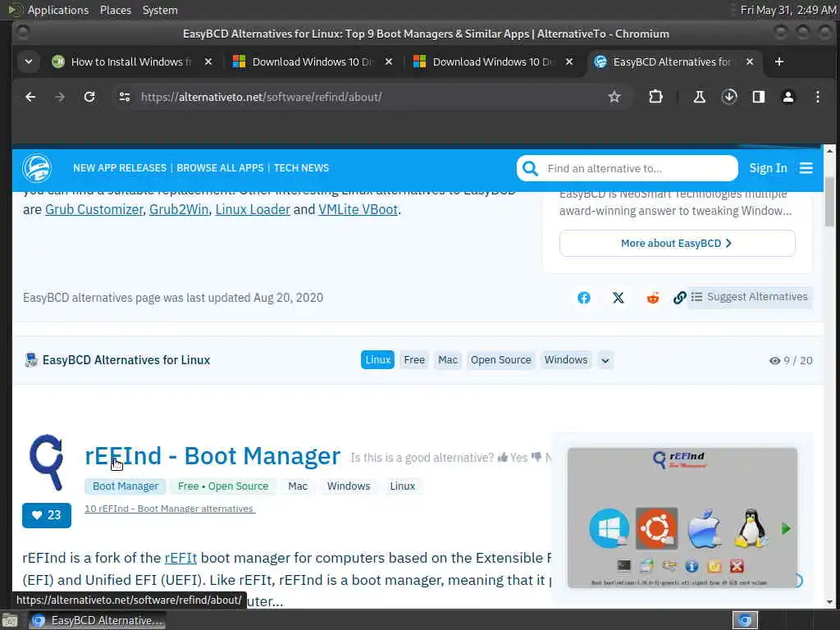Viewport: 840px width, 630px height.
Task: Reload the page with the refresh icon
Action: (89, 97)
